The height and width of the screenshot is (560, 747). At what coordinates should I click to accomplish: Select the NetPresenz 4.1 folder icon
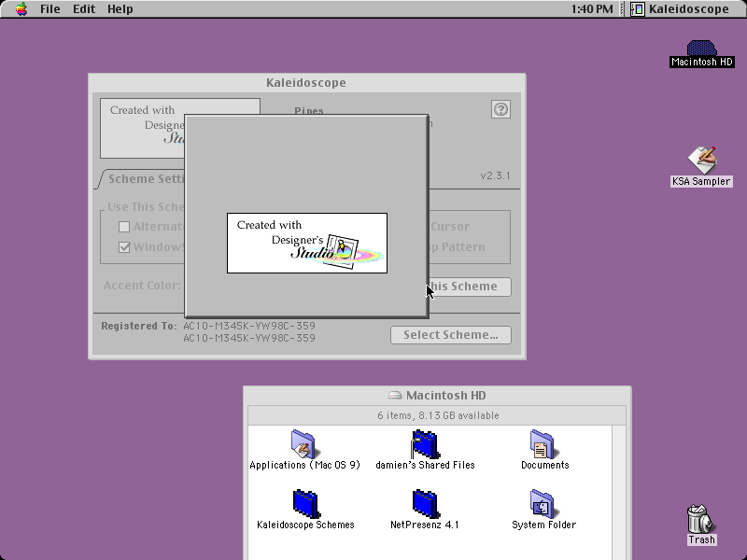(x=425, y=504)
